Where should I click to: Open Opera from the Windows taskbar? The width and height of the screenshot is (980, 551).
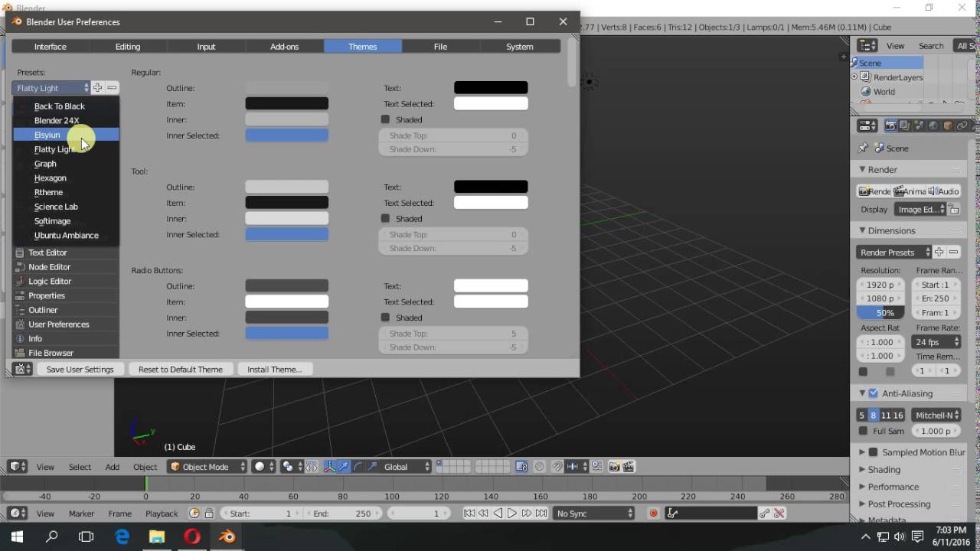(x=192, y=536)
